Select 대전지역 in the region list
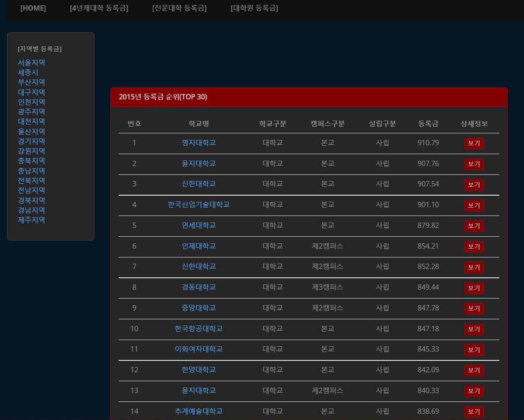The height and width of the screenshot is (420, 524). tap(31, 121)
